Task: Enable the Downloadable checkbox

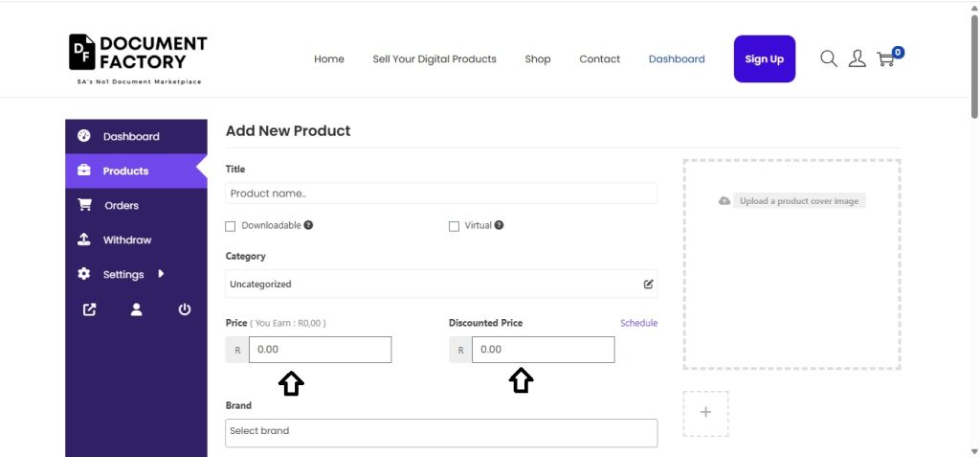Action: (x=231, y=226)
